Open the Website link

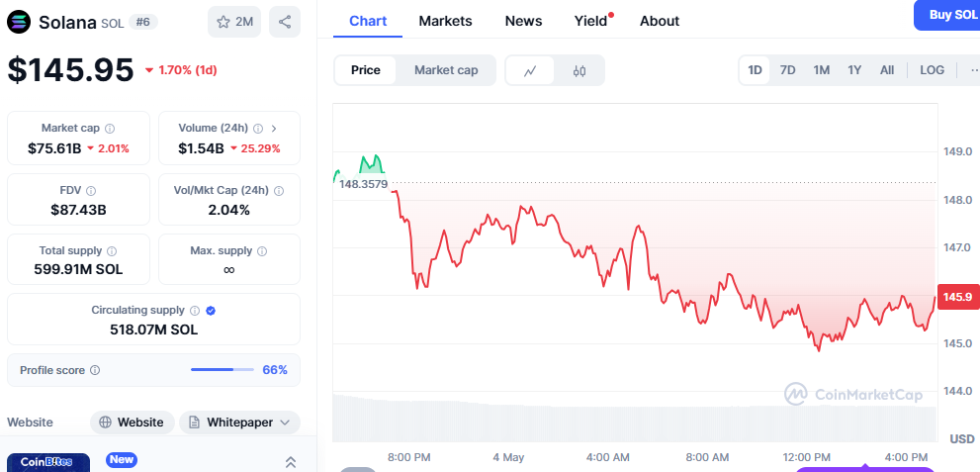(132, 423)
